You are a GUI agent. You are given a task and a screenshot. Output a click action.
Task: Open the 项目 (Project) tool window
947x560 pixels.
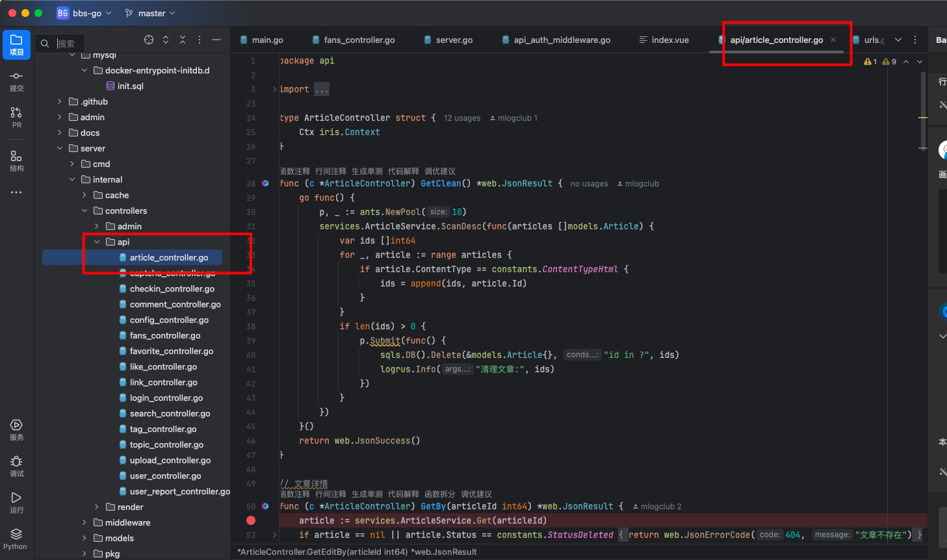16,44
